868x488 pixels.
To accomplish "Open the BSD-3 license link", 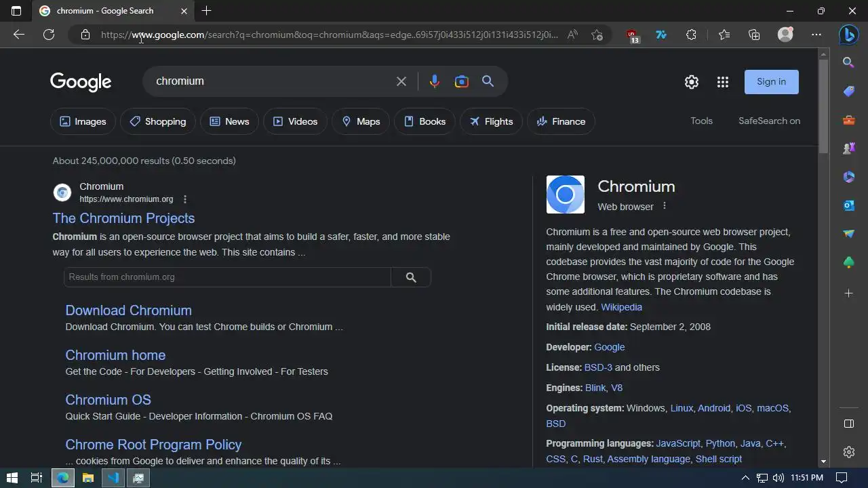I will coord(598,367).
